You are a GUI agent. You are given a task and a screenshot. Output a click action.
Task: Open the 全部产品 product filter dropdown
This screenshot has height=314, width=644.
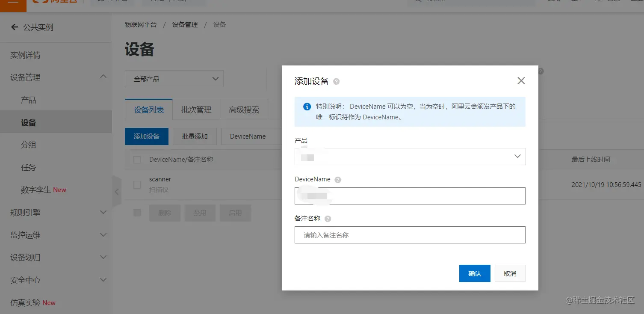coord(174,79)
